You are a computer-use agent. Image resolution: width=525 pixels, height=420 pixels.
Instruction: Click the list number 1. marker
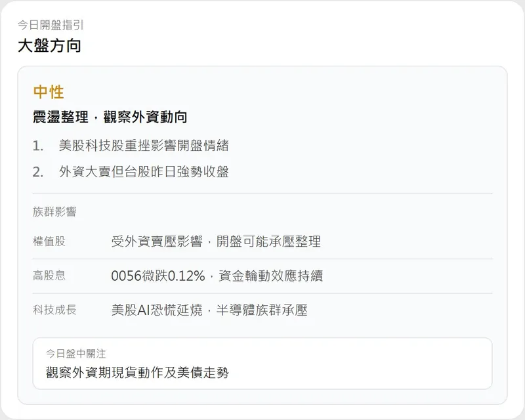click(38, 146)
